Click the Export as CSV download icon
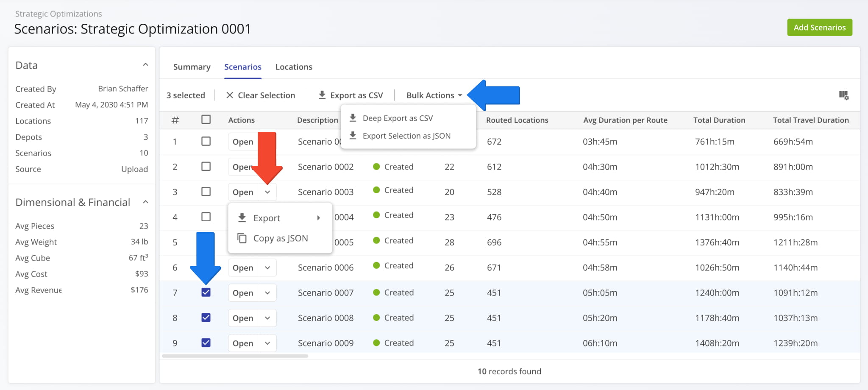The height and width of the screenshot is (390, 868). [322, 95]
